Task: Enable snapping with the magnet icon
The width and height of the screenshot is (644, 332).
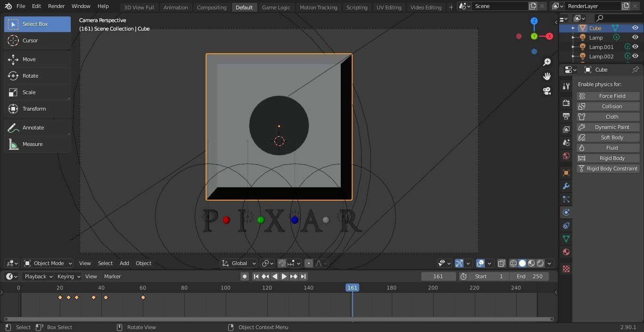Action: click(x=281, y=263)
